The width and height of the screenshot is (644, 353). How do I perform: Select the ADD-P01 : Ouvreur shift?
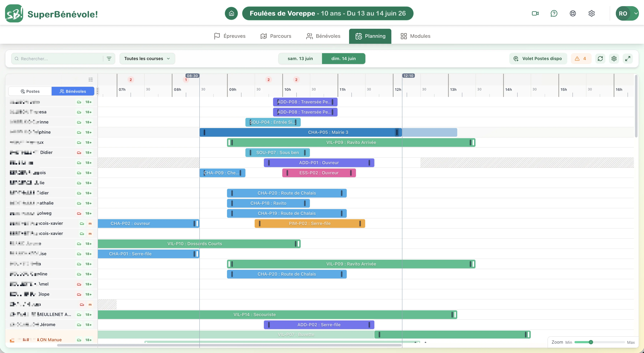click(x=319, y=163)
